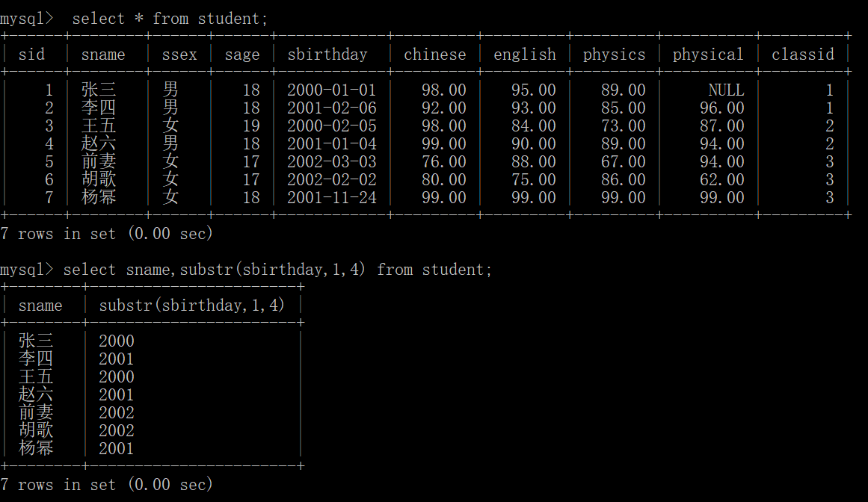Click the year 2001 beside 杨幂 in substr results

click(116, 448)
